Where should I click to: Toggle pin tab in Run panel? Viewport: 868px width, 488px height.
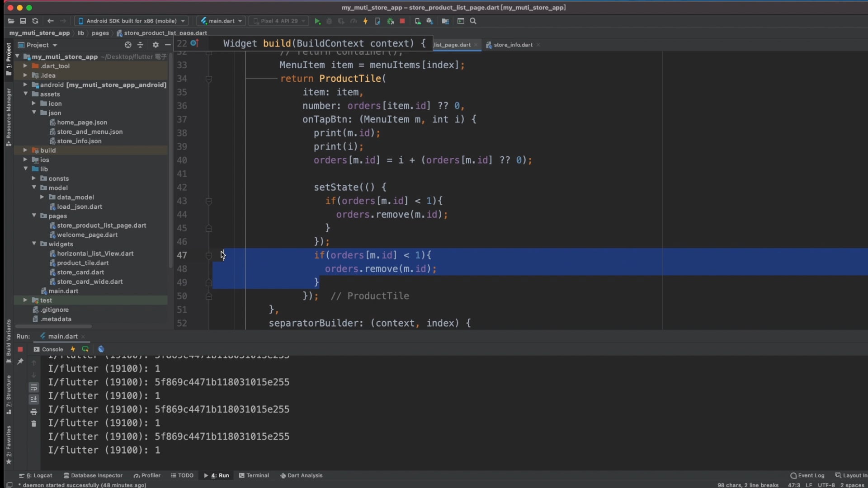[20, 361]
